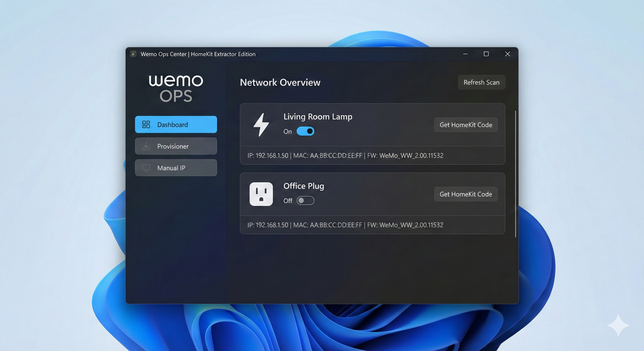This screenshot has width=644, height=351.
Task: Click the Dashboard grid icon
Action: (x=146, y=124)
